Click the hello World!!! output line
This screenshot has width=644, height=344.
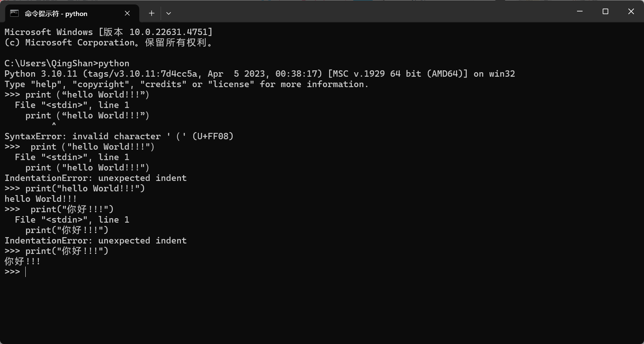click(41, 199)
